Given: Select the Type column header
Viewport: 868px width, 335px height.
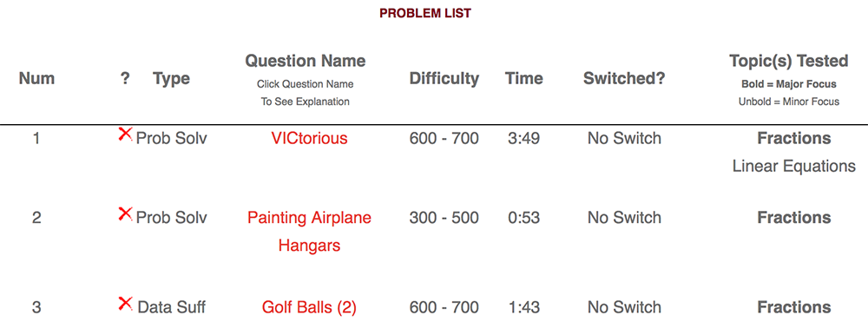Looking at the screenshot, I should [x=172, y=79].
